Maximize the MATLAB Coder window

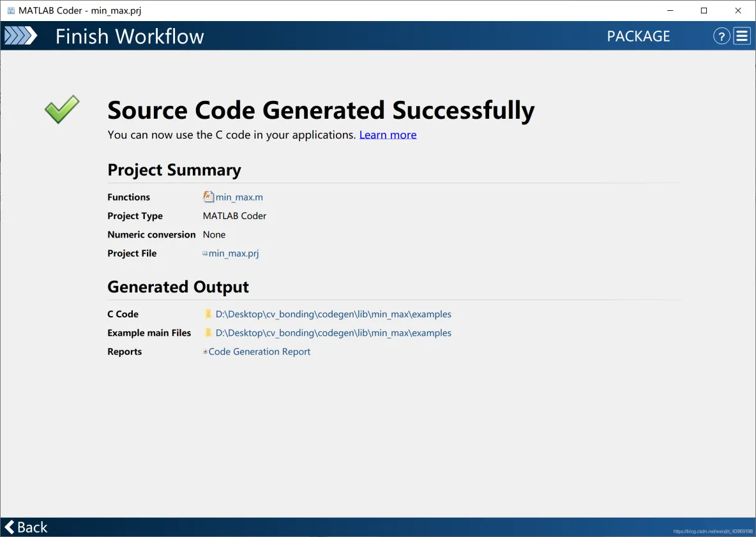tap(704, 11)
